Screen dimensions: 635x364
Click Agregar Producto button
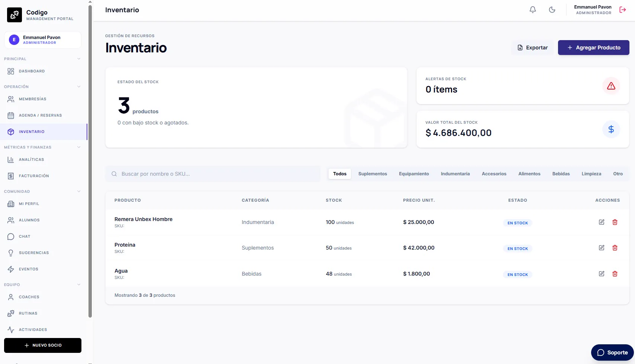tap(594, 48)
